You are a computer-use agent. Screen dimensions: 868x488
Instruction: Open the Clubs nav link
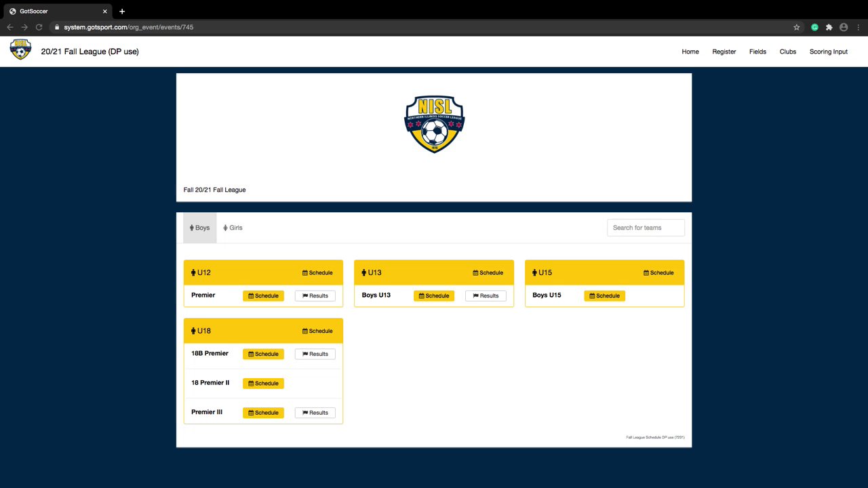pyautogui.click(x=788, y=52)
